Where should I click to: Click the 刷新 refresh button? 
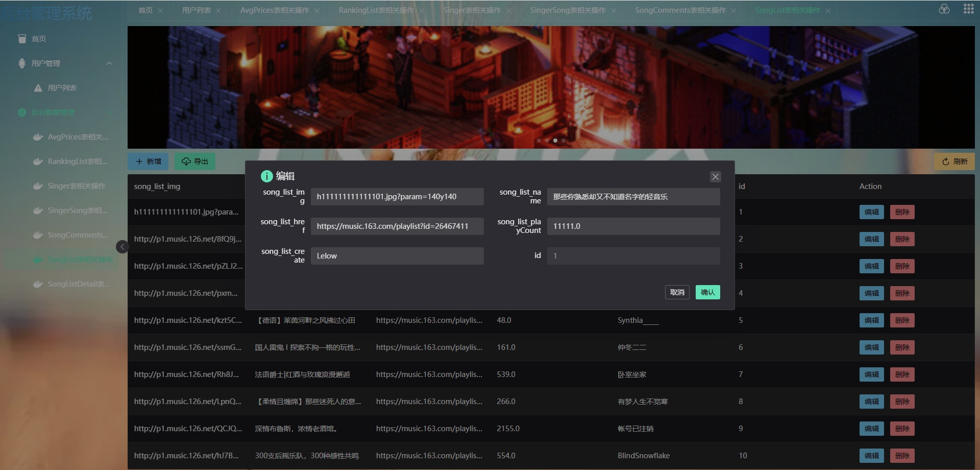(x=954, y=161)
